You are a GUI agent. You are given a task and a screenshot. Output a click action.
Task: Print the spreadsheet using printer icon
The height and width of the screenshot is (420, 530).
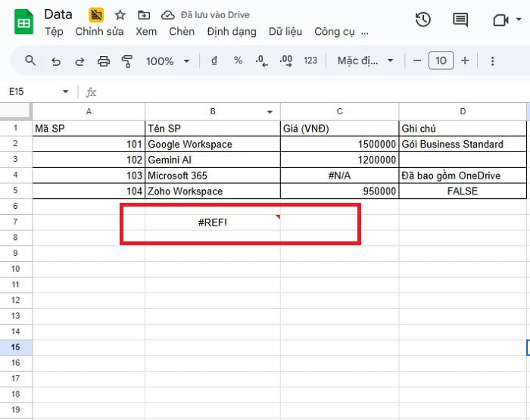click(x=104, y=61)
